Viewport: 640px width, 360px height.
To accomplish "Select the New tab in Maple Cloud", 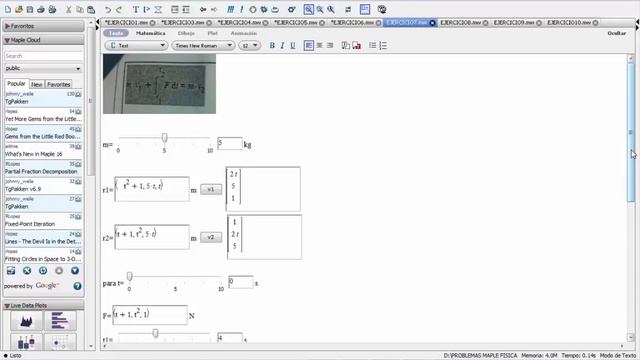I will pos(37,84).
